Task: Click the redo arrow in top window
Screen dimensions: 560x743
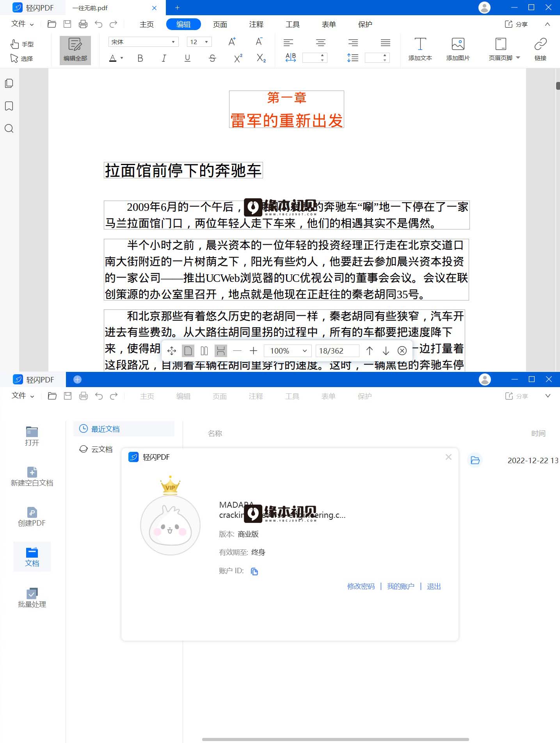Action: click(113, 24)
